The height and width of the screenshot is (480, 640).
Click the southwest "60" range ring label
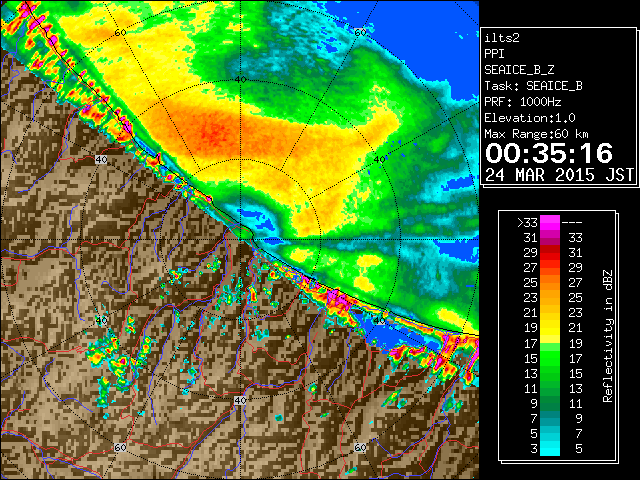(x=120, y=447)
